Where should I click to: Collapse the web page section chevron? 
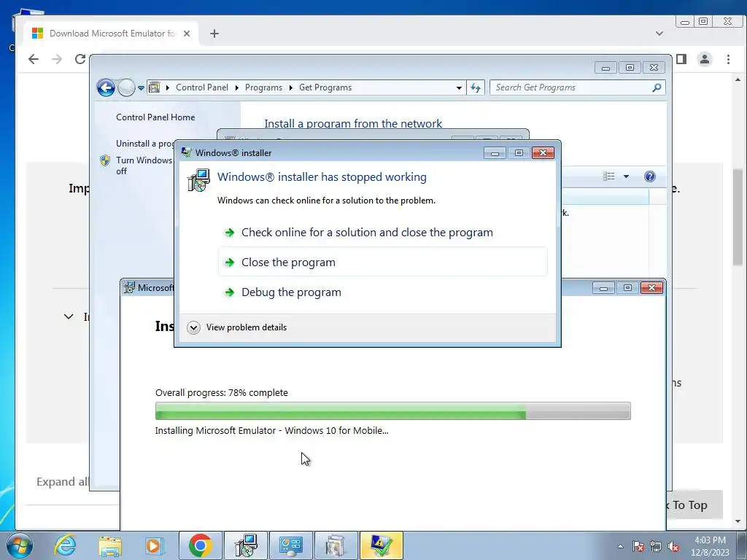69,316
